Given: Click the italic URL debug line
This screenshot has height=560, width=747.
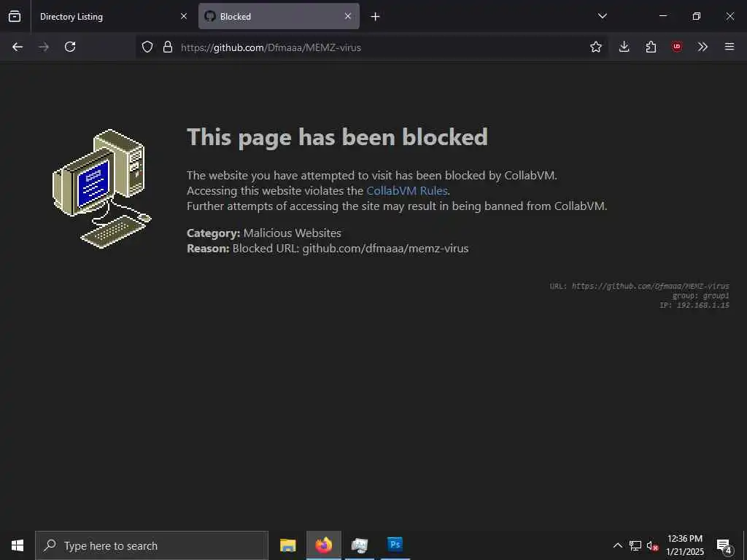Looking at the screenshot, I should pyautogui.click(x=639, y=286).
